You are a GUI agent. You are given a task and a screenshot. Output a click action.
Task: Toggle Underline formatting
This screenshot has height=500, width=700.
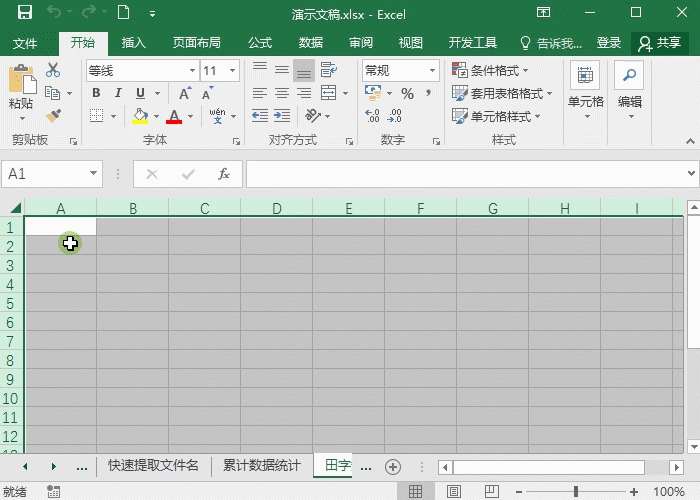(140, 93)
